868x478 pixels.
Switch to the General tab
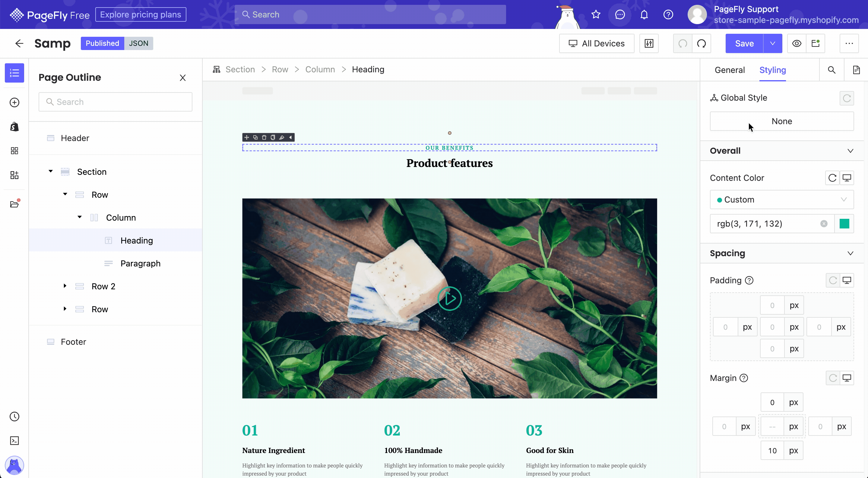730,70
